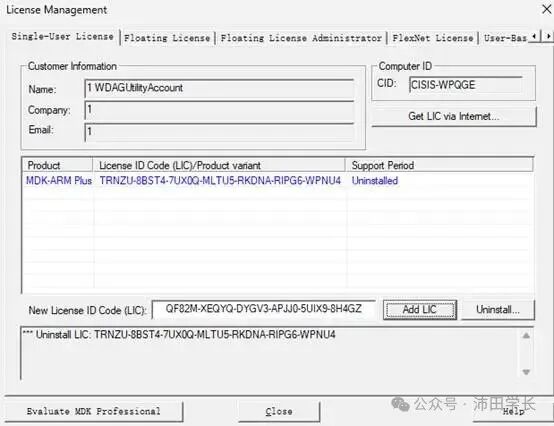Screen dimensions: 554x426
Task: Close the License Management dialog with X
Action: 547,9
